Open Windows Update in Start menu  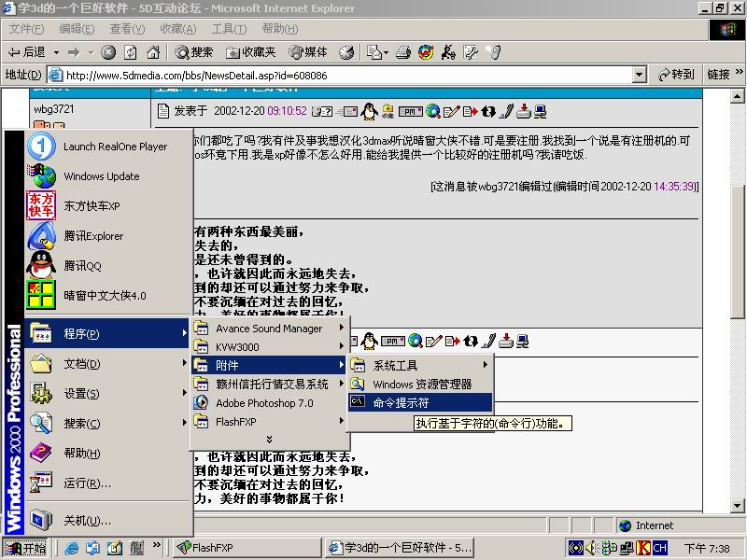pyautogui.click(x=108, y=176)
